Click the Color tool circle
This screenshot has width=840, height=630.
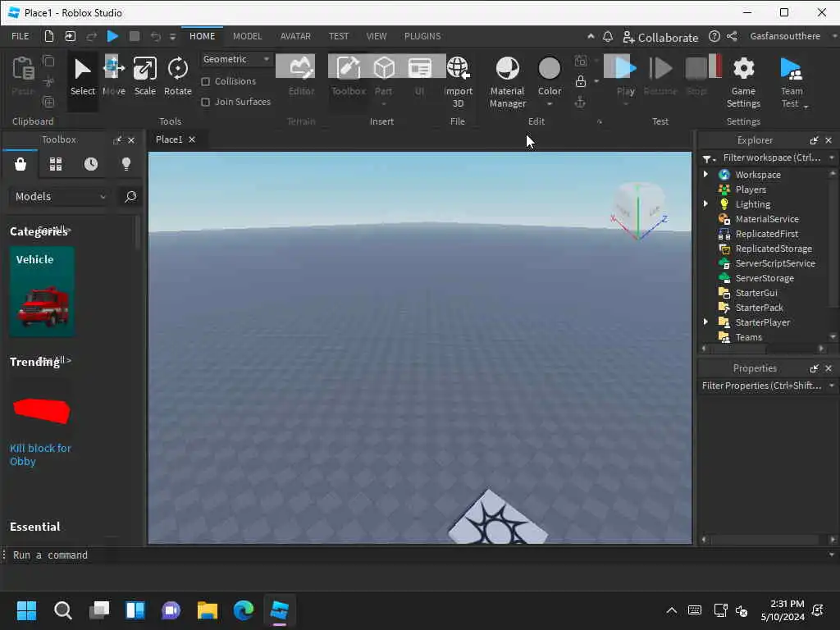pos(549,69)
